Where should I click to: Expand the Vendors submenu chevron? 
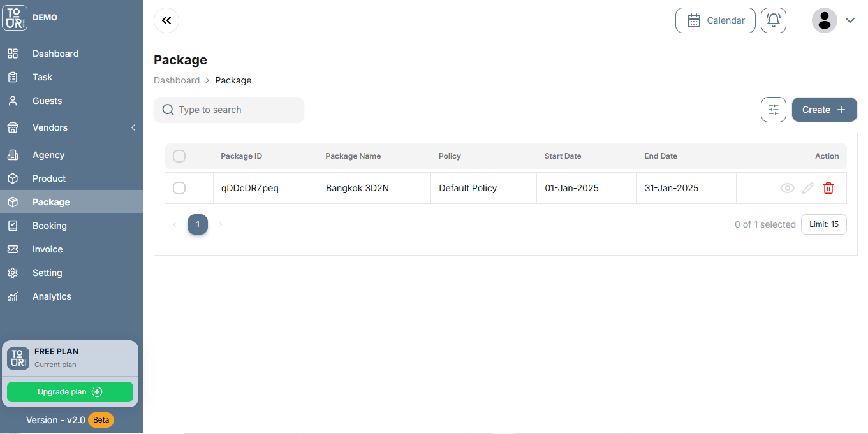click(x=133, y=127)
